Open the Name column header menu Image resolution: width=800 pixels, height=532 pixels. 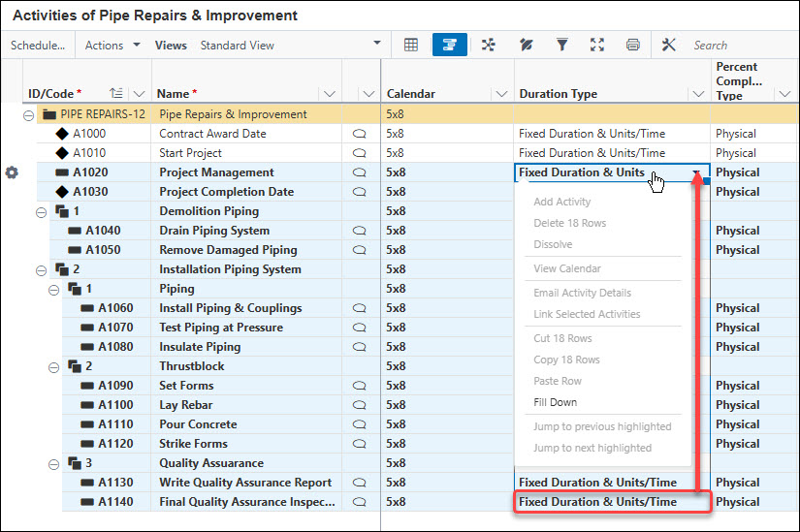(330, 94)
